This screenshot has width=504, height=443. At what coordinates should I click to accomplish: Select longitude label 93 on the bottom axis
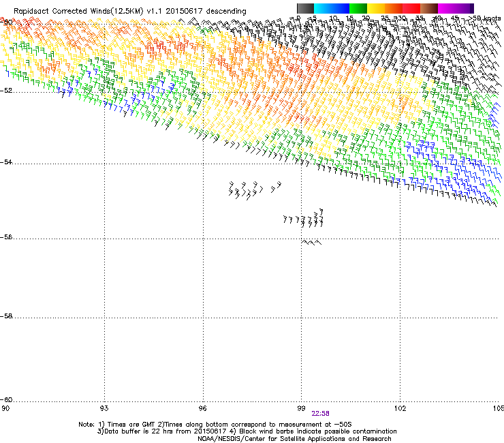104,408
